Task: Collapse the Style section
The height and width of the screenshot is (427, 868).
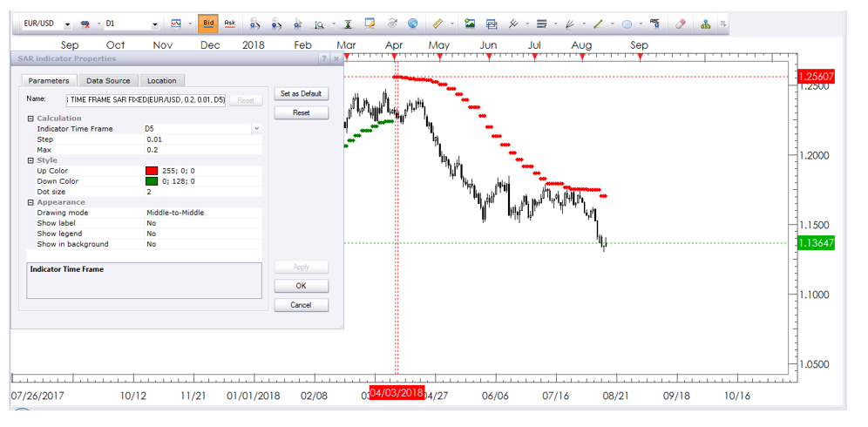Action: pos(30,160)
